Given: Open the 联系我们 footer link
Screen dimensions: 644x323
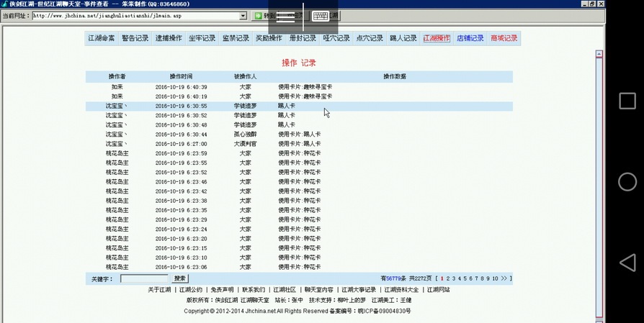Looking at the screenshot, I should click(x=254, y=289).
